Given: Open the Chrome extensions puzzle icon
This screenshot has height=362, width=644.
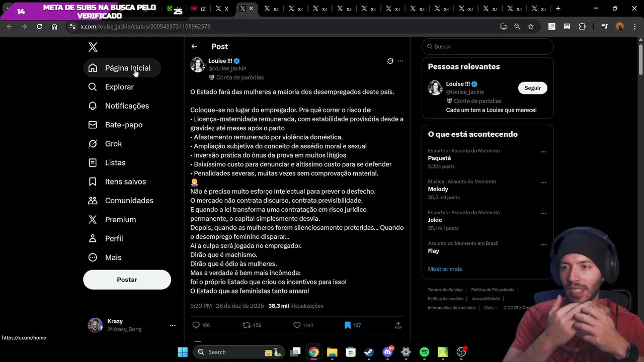Looking at the screenshot, I should [582, 26].
